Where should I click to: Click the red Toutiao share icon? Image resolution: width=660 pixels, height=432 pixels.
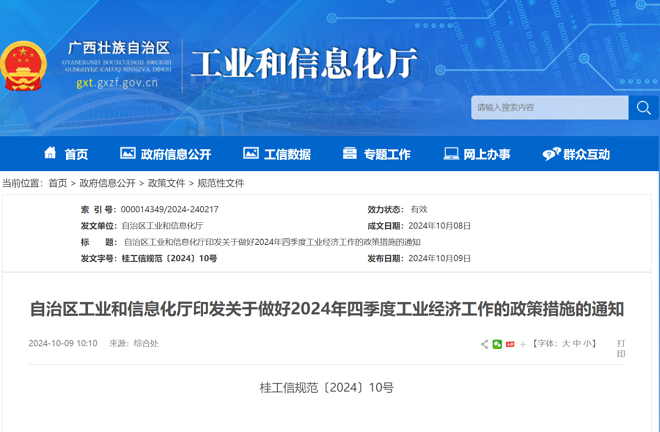pyautogui.click(x=510, y=344)
